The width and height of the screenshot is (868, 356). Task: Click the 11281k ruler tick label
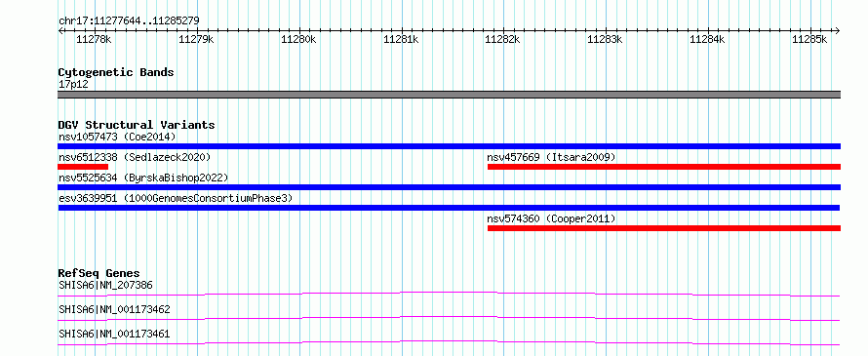400,39
